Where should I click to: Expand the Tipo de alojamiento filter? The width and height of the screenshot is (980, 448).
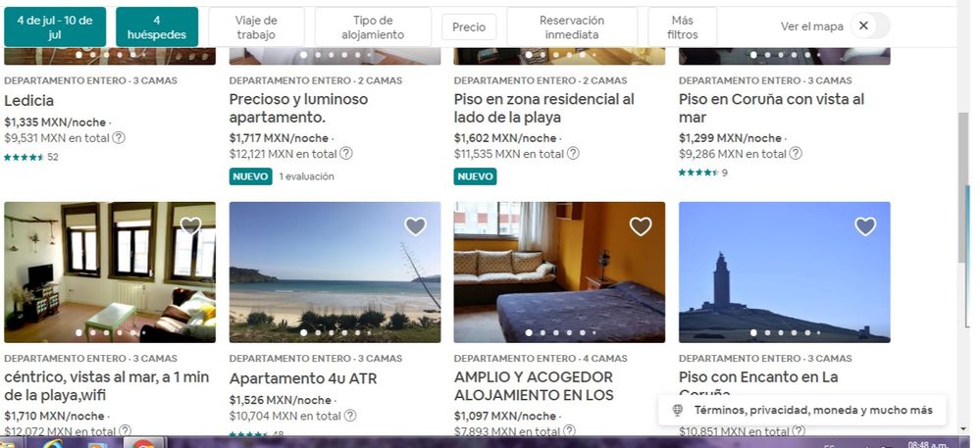click(373, 26)
